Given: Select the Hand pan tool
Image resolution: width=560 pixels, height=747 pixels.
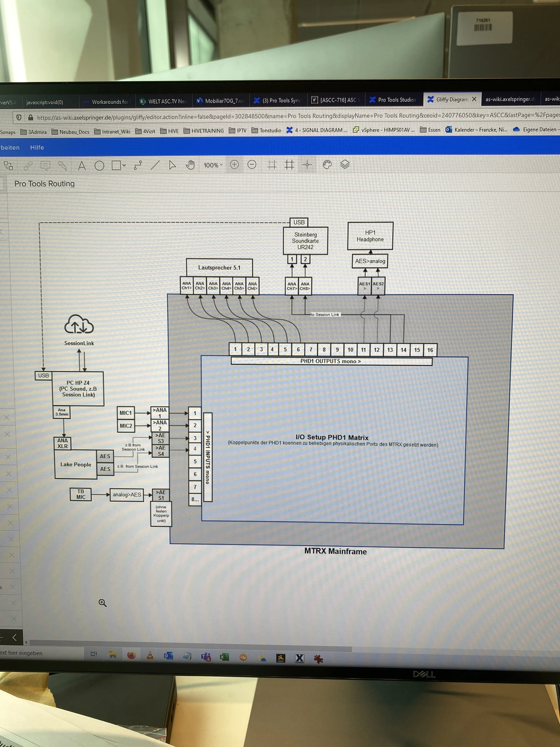Looking at the screenshot, I should pos(190,165).
